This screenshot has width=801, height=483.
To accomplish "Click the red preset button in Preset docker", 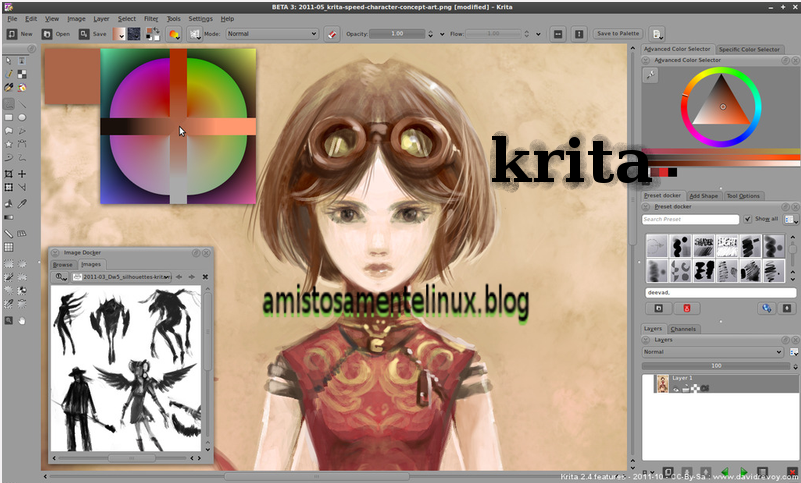I will (x=687, y=308).
